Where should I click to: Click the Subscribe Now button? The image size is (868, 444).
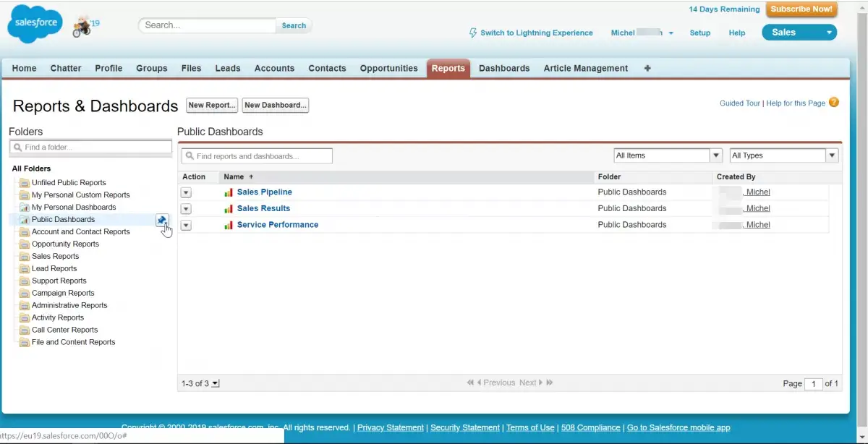(x=801, y=9)
